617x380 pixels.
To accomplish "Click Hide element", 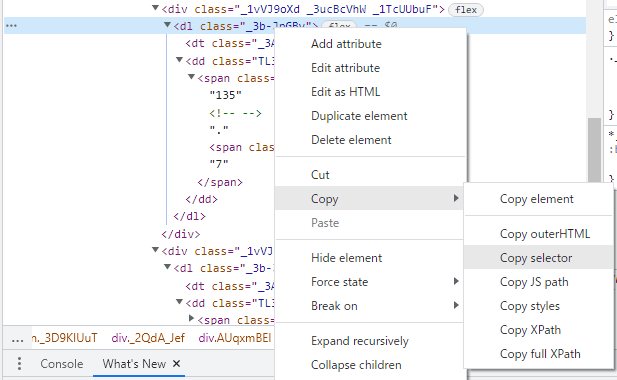I will pyautogui.click(x=346, y=258).
